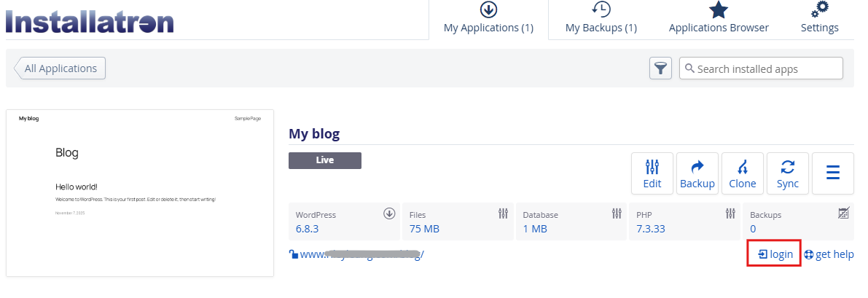Click WordPress version update download icon

pos(389,213)
